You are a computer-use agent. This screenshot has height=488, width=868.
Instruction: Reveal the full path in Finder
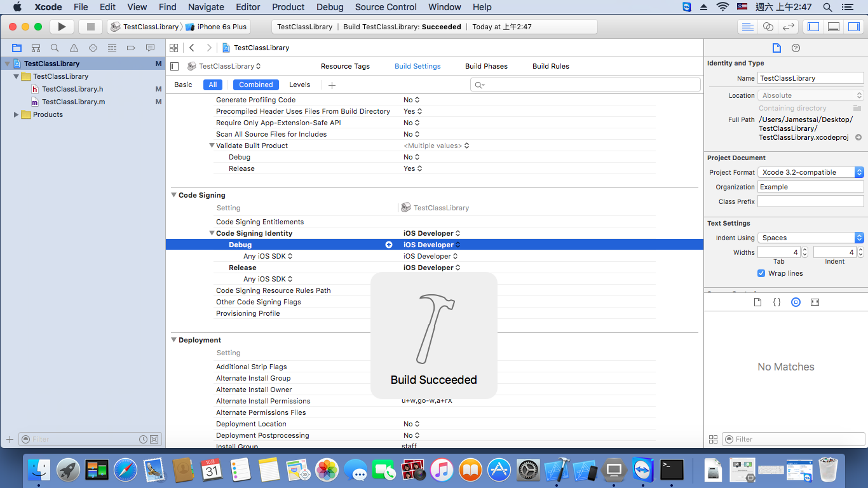(858, 137)
